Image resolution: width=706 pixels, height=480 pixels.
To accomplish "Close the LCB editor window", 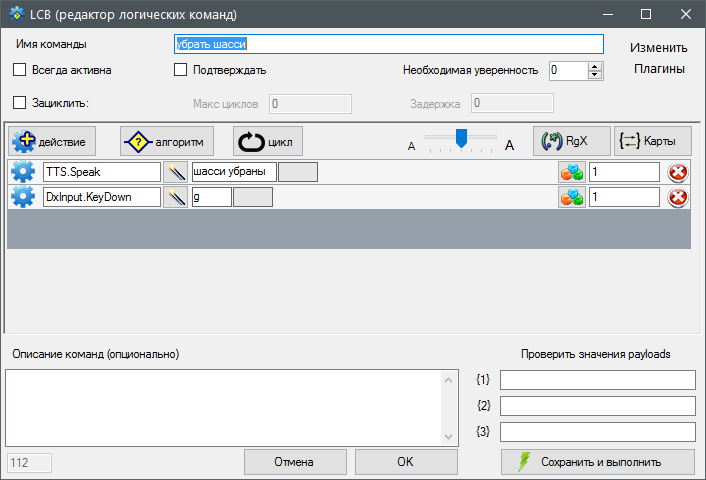I will [x=686, y=14].
